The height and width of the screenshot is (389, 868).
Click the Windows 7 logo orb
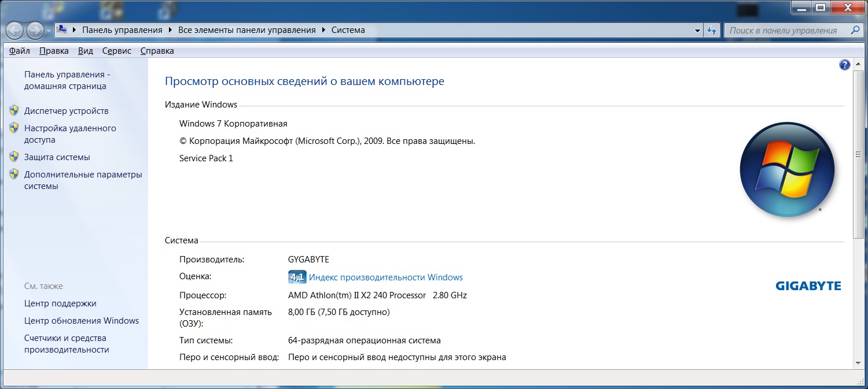(x=787, y=170)
